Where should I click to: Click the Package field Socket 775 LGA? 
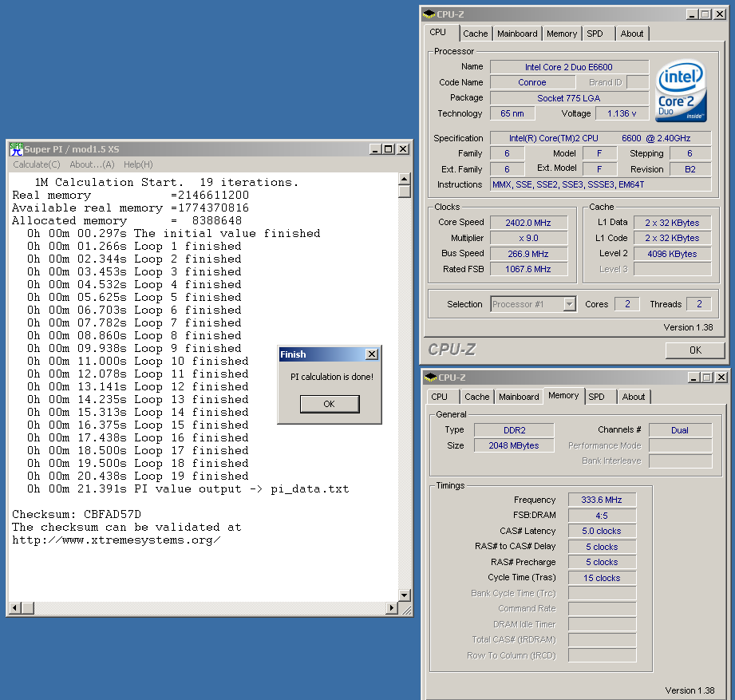coord(569,98)
